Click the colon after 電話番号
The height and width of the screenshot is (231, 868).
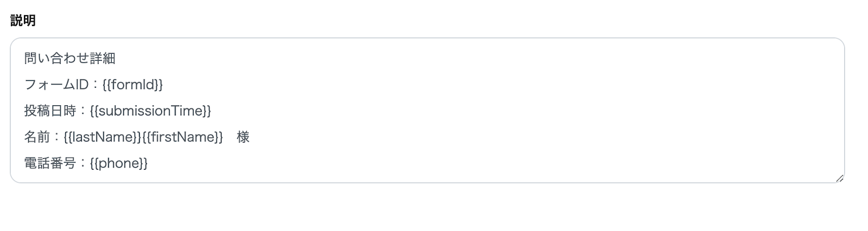(x=82, y=163)
